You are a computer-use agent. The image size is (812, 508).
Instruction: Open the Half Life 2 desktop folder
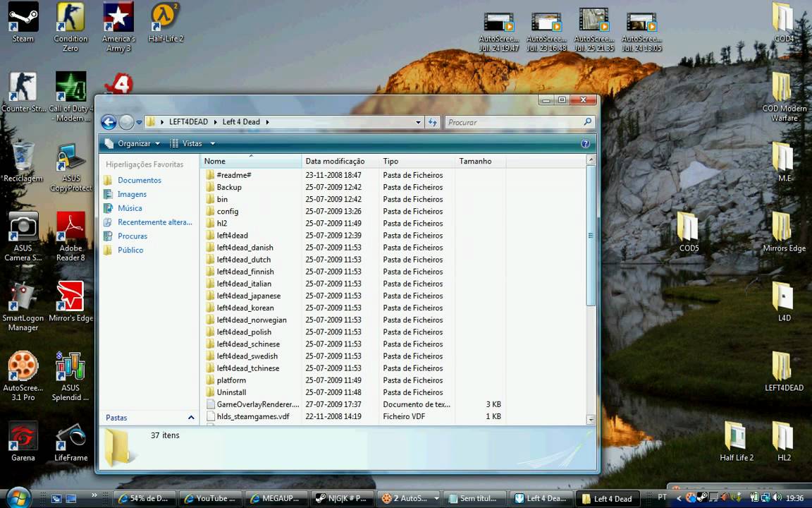(737, 442)
